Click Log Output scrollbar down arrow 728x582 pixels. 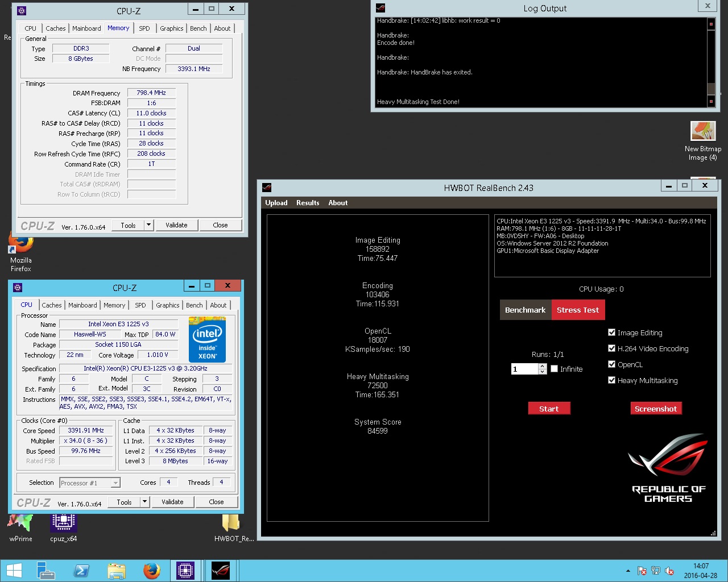(x=711, y=101)
